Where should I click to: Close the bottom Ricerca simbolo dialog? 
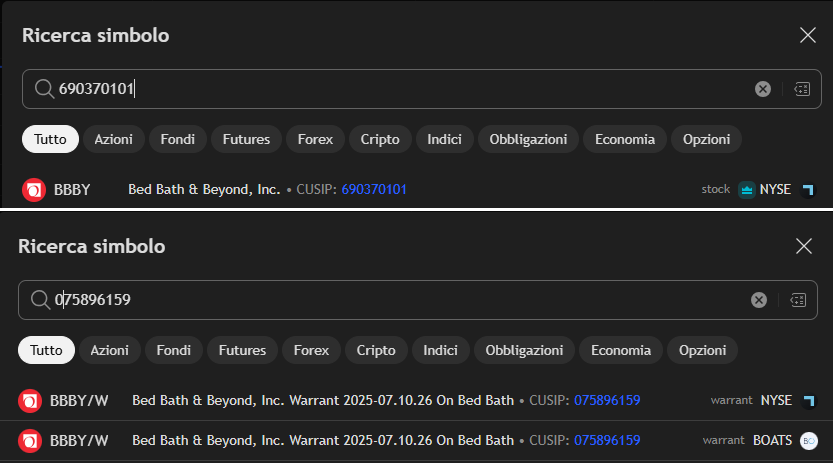[x=804, y=246]
